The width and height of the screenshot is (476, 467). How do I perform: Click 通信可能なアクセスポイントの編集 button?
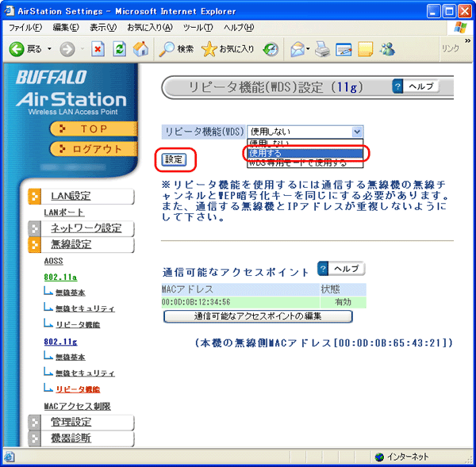(x=258, y=316)
